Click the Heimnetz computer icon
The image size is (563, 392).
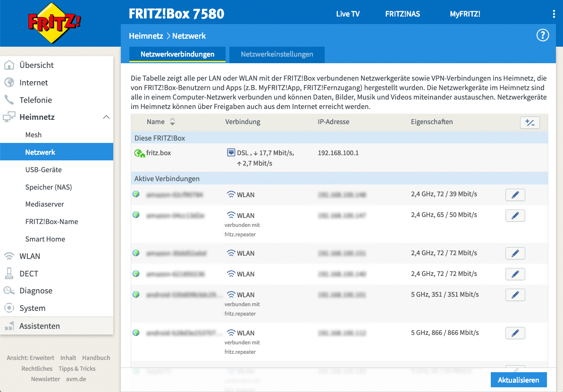pos(9,117)
